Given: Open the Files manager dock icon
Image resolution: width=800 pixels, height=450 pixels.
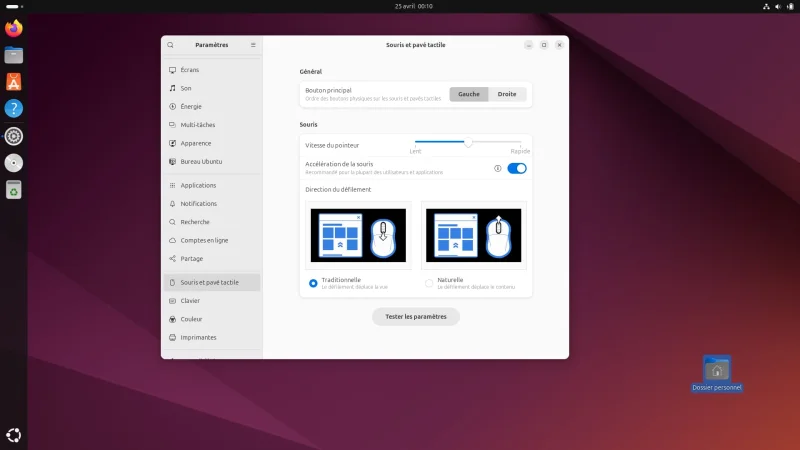Looking at the screenshot, I should (14, 55).
